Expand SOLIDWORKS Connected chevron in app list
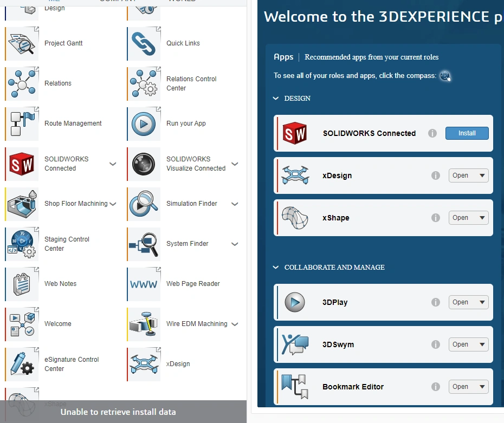Viewport: 504px width, 423px height. tap(113, 164)
